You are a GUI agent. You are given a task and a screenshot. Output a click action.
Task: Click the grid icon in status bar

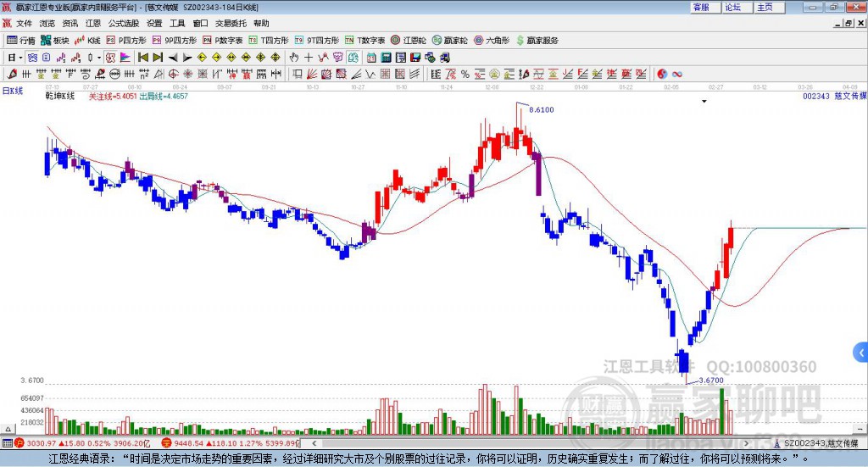coord(7,443)
